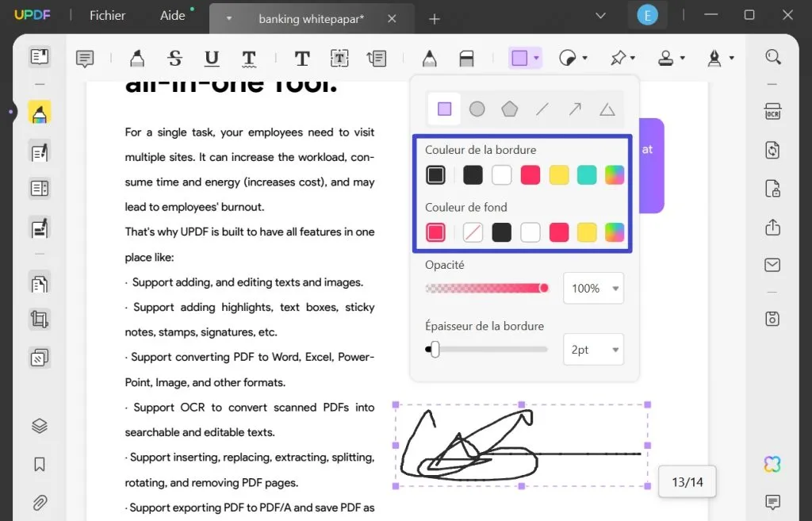The width and height of the screenshot is (812, 521).
Task: Click the UPDF logo
Action: (x=32, y=15)
